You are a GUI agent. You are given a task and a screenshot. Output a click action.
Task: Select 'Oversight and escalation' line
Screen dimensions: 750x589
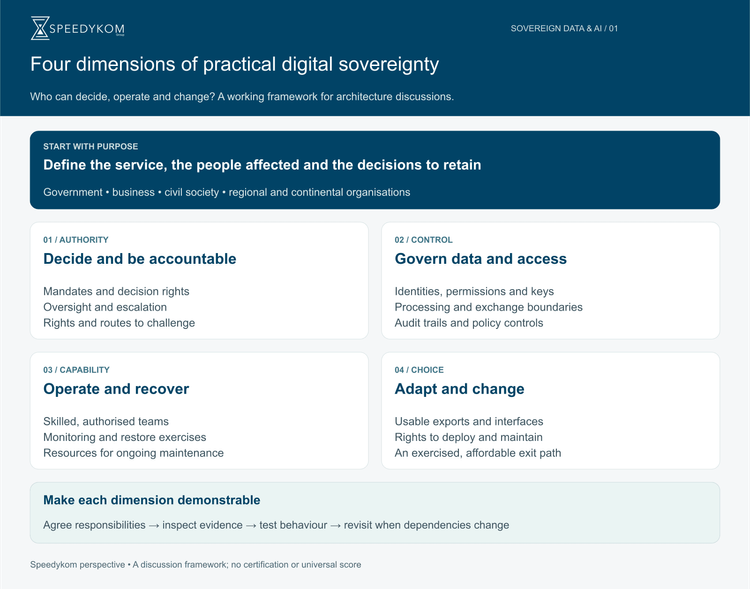coord(105,307)
